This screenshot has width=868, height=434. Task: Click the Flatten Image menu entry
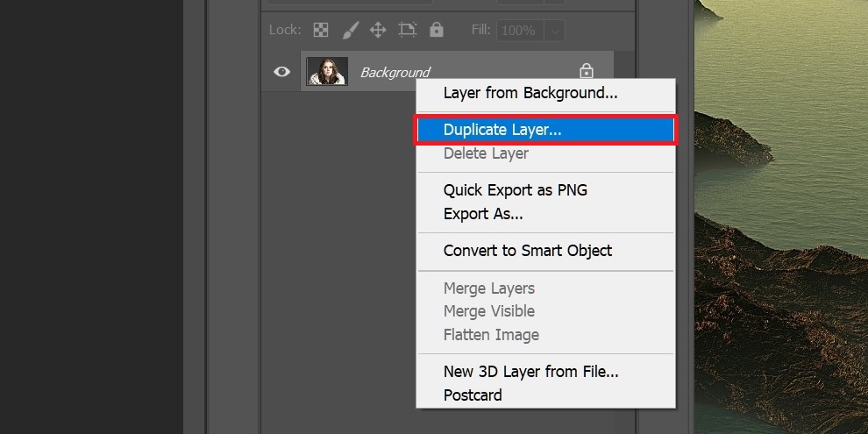click(491, 335)
